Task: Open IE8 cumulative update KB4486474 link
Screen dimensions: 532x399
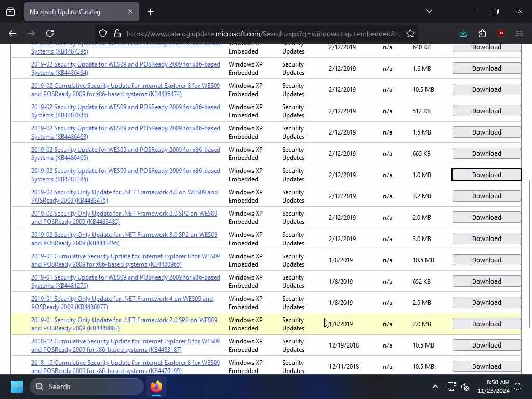Action: pos(126,90)
